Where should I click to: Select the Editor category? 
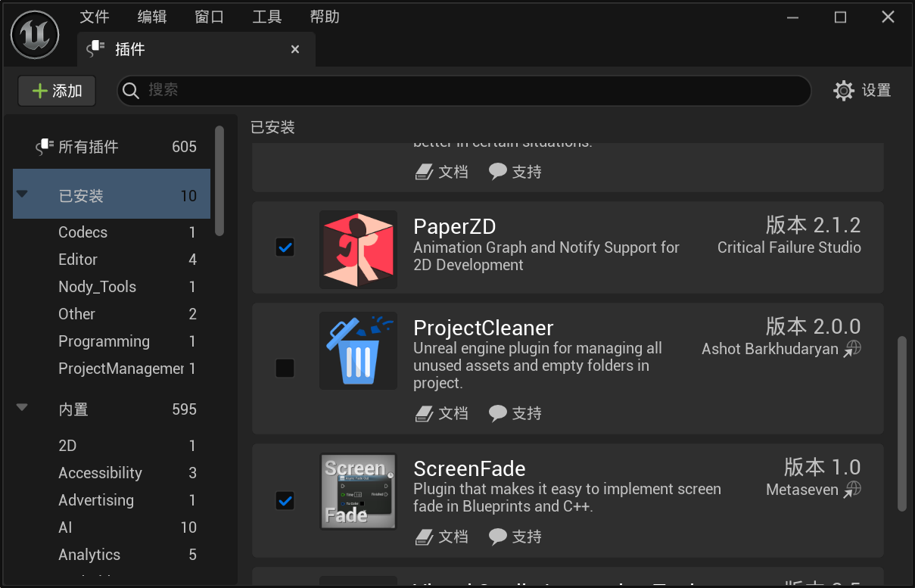(x=111, y=260)
